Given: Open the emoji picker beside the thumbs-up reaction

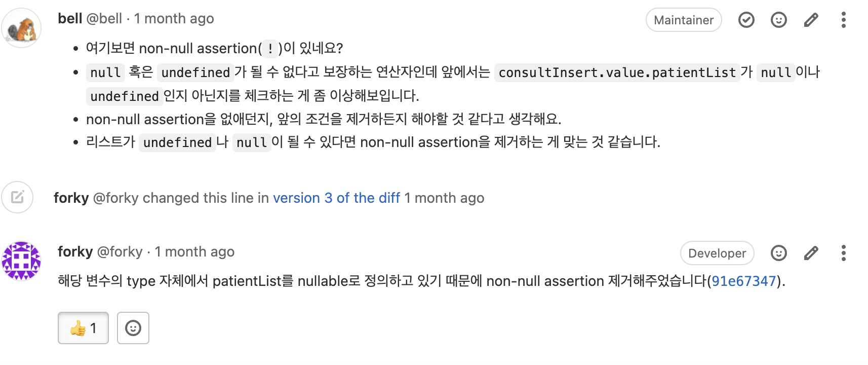Looking at the screenshot, I should tap(133, 328).
